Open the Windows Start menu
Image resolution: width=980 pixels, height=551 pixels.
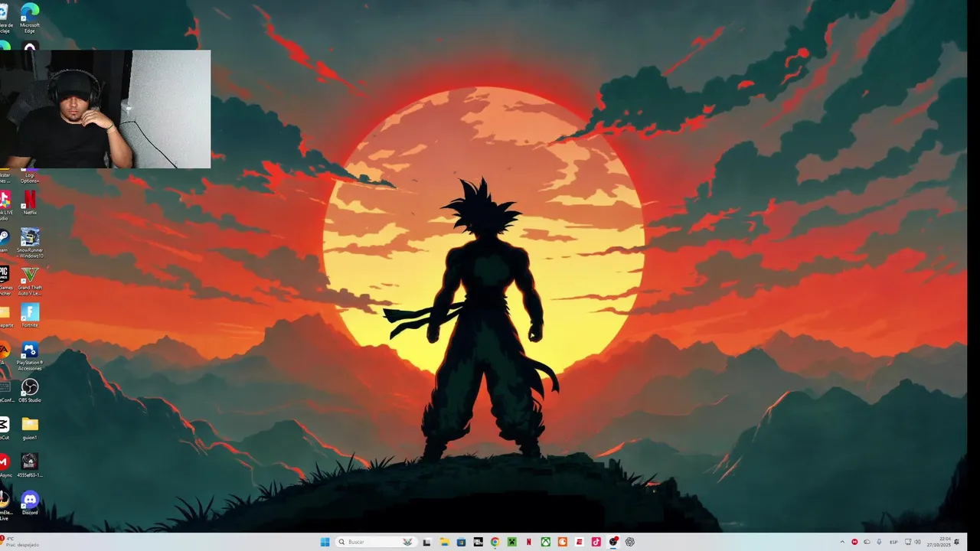(325, 542)
